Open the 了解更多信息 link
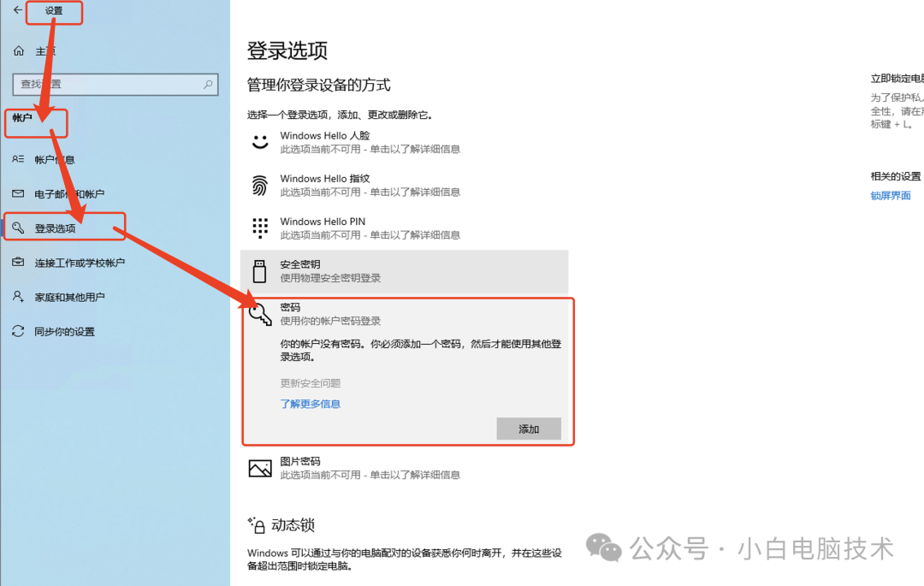The image size is (924, 586). coord(310,404)
